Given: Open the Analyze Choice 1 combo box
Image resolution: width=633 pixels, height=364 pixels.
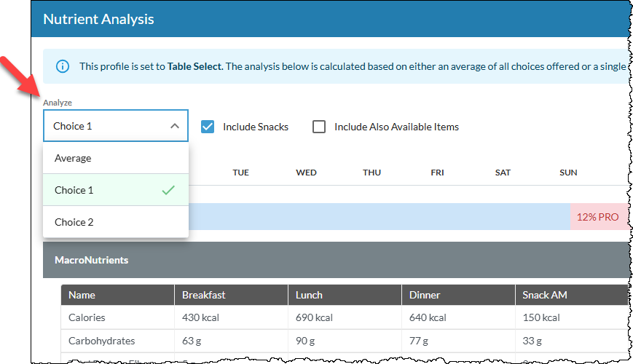Looking at the screenshot, I should [116, 125].
